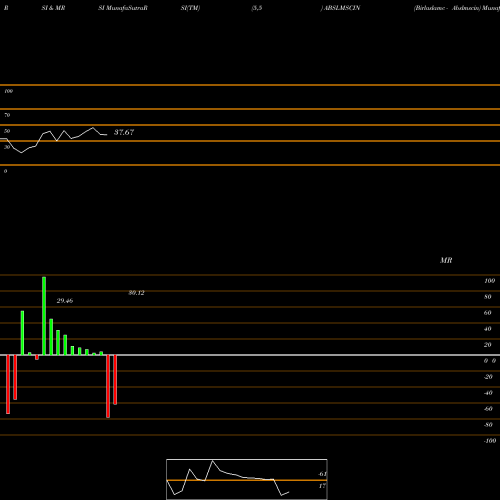Click the tallest green MR bar
The height and width of the screenshot is (500, 500).
(44, 316)
